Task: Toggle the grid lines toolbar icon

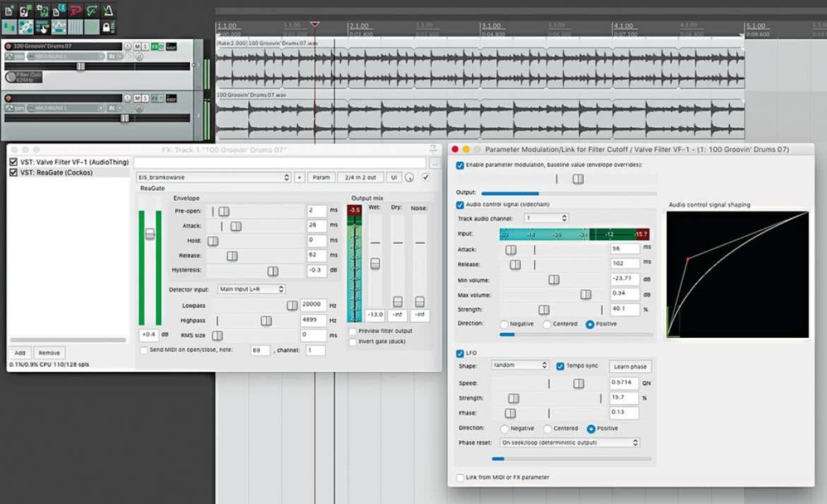Action: (x=76, y=26)
